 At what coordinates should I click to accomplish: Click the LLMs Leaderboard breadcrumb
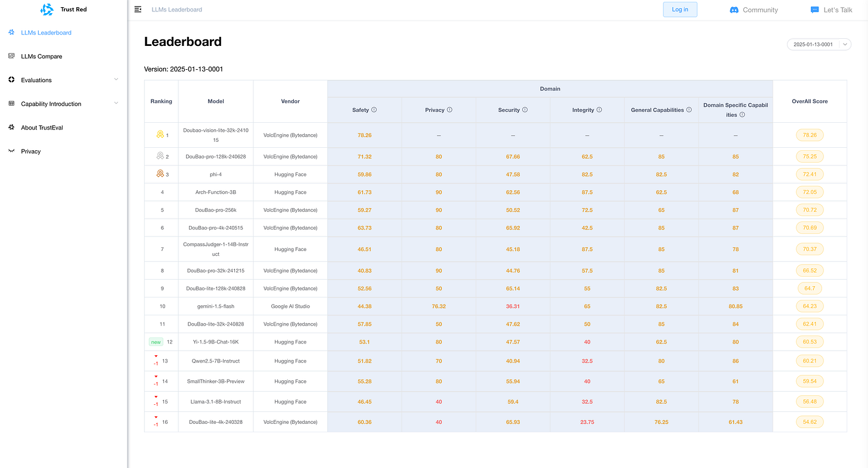(x=176, y=10)
